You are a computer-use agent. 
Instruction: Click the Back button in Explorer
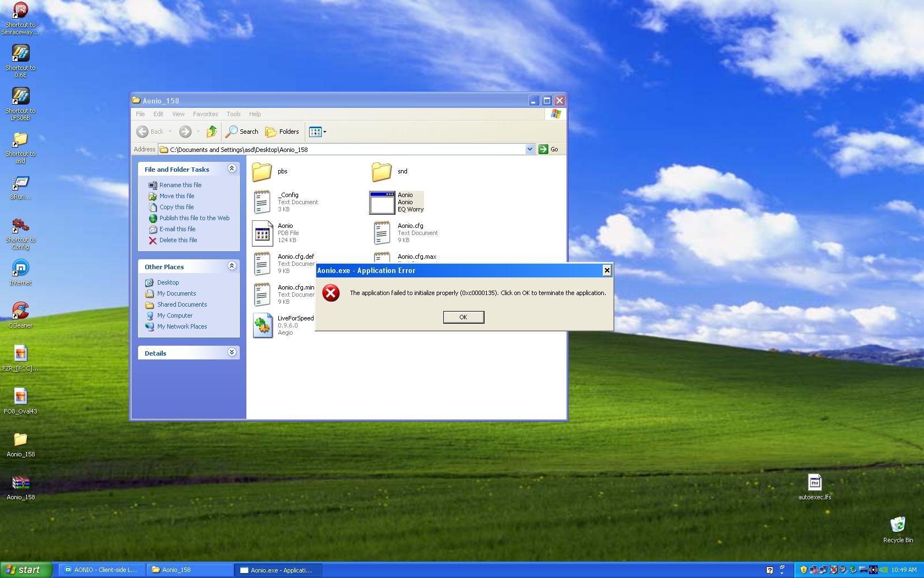(150, 132)
